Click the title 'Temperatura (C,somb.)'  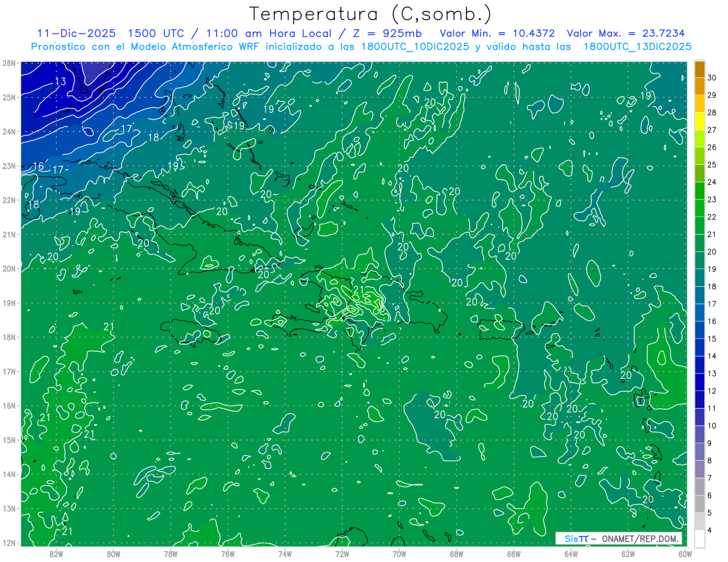[371, 15]
